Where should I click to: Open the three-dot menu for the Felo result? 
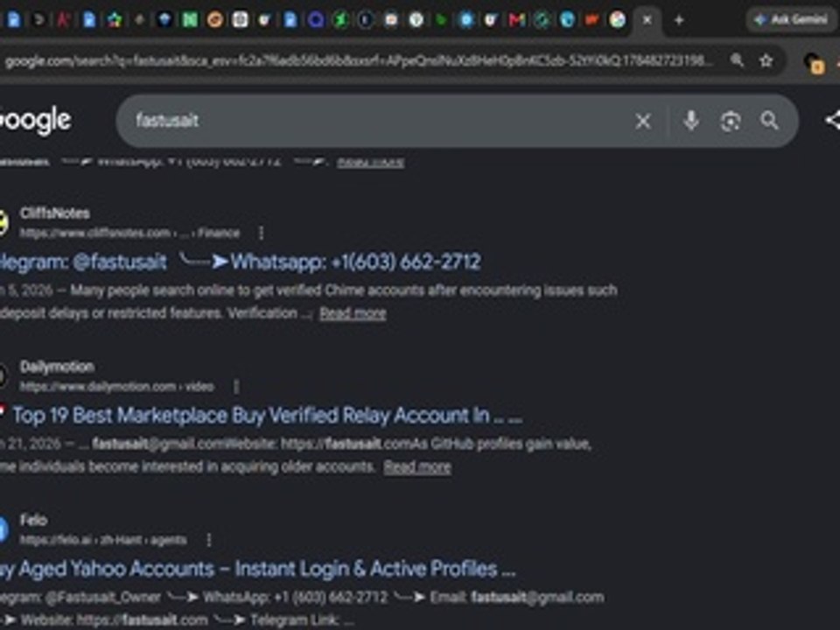209,540
